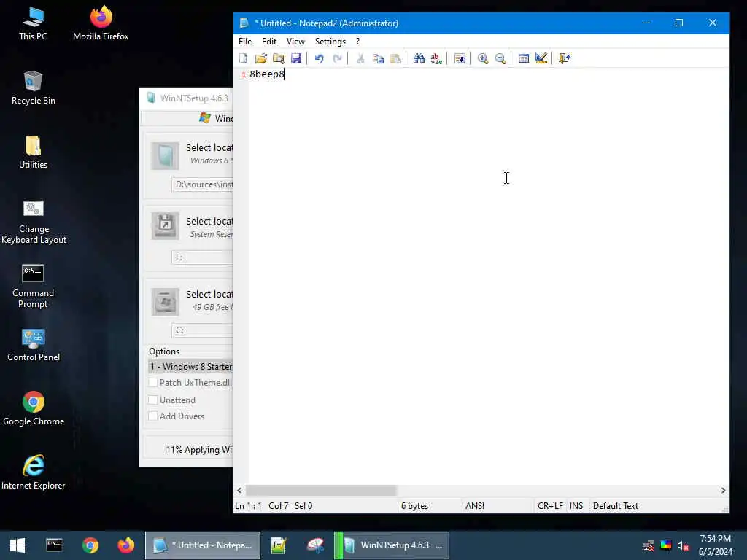Click the Firefox taskbar icon
The image size is (747, 560).
126,545
